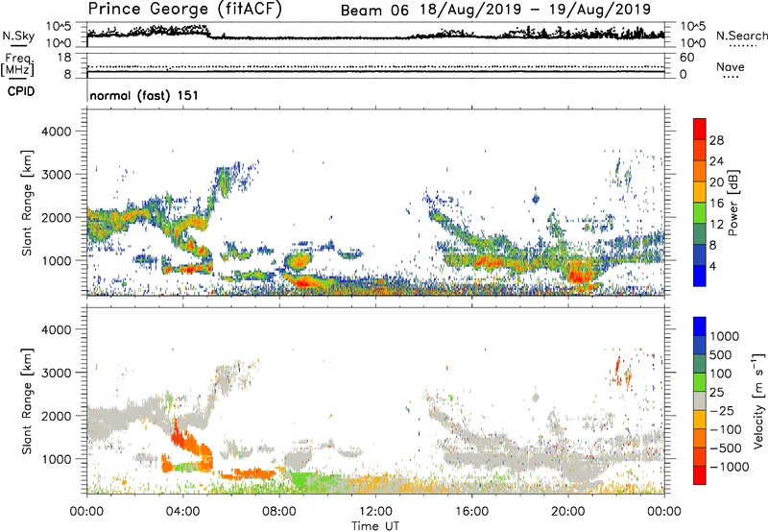
Task: Click the '-1000' label on Velocity colorbar
Action: point(730,467)
